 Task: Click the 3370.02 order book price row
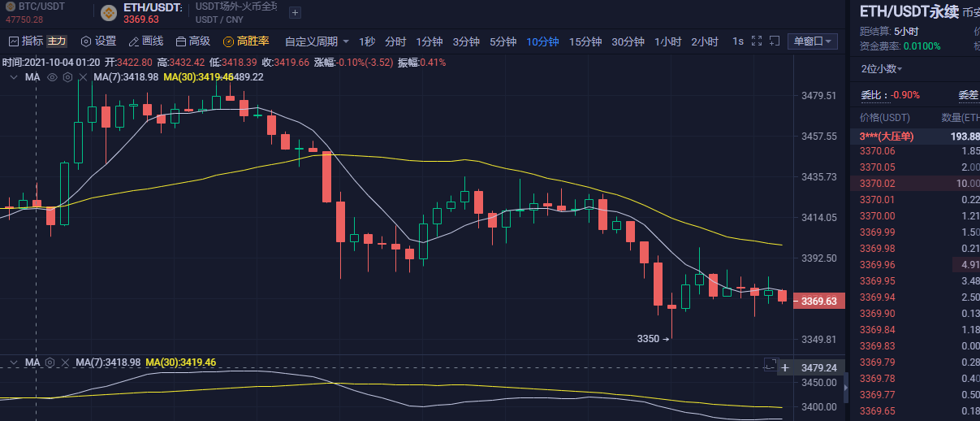coord(877,184)
